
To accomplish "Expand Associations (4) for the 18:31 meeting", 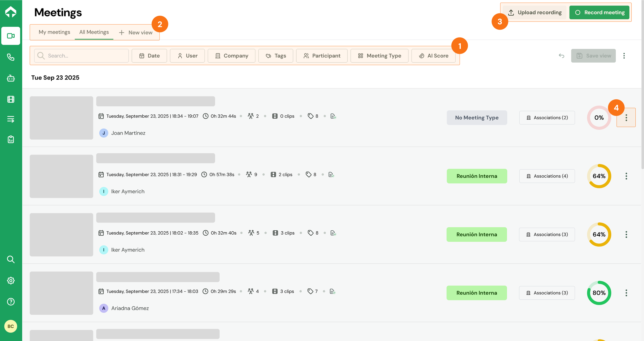I will tap(547, 176).
